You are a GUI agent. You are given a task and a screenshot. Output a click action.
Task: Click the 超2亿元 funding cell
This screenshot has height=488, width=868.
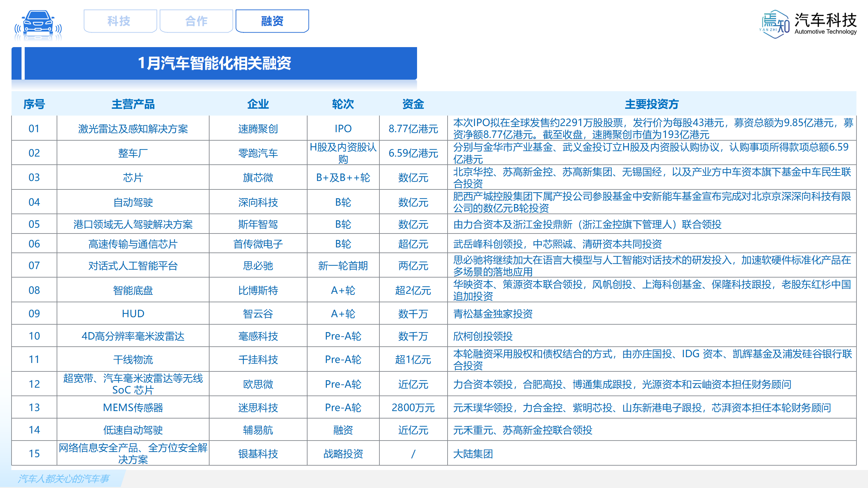(x=413, y=290)
